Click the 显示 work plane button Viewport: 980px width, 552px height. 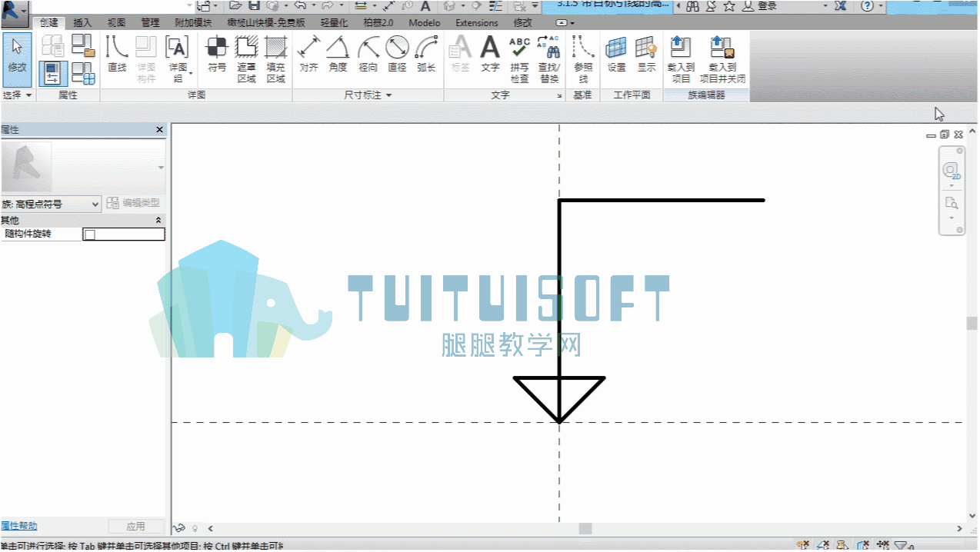coord(646,55)
